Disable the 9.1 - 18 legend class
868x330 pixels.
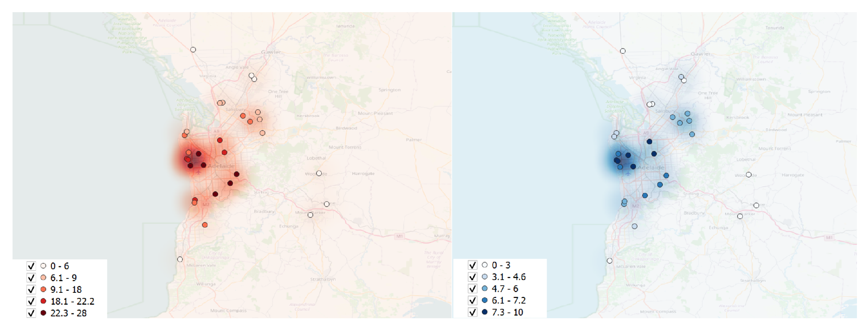pyautogui.click(x=31, y=289)
